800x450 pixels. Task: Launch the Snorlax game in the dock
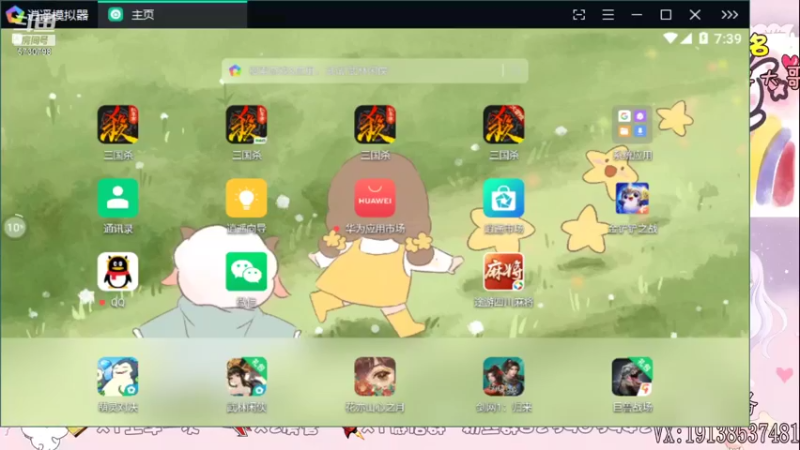click(x=118, y=377)
